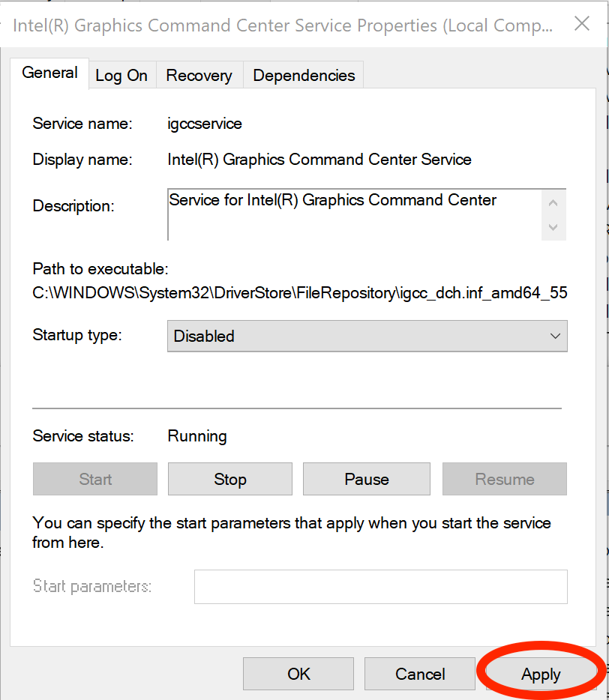Click the Stop service button
The height and width of the screenshot is (700, 609).
230,479
